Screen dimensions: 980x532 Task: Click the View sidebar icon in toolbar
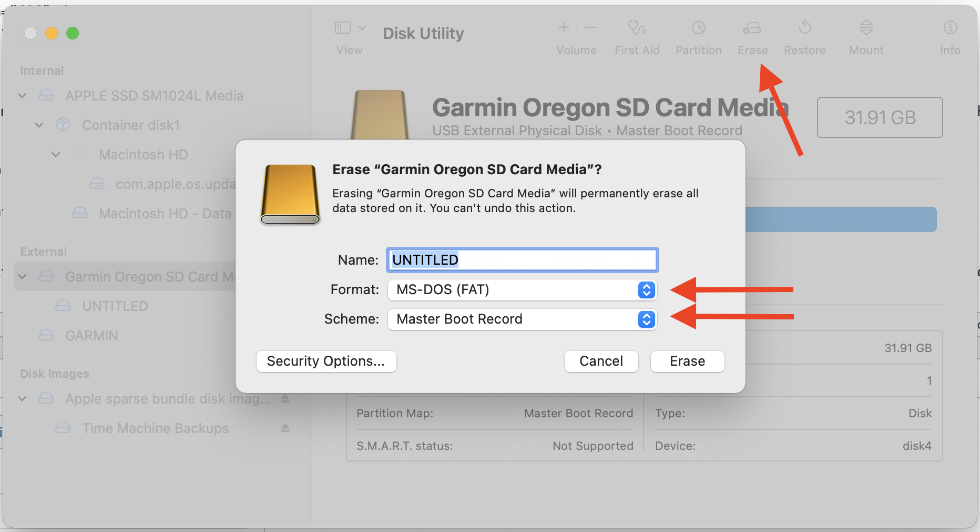(343, 27)
